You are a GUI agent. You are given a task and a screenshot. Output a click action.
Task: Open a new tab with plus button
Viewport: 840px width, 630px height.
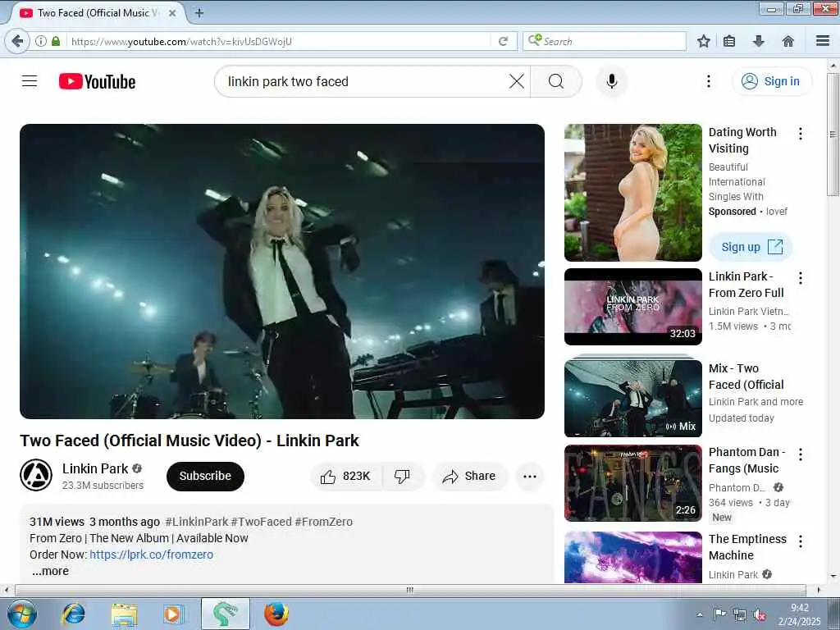[199, 13]
